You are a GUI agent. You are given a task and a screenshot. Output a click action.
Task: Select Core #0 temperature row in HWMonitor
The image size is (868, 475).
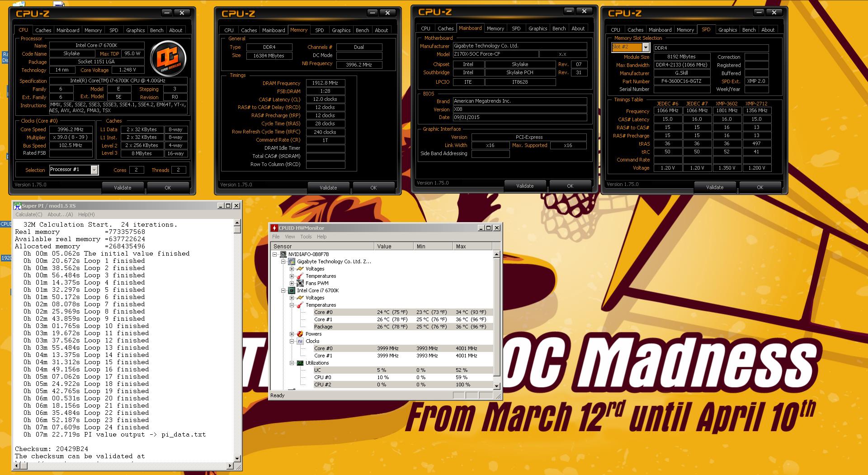click(402, 312)
